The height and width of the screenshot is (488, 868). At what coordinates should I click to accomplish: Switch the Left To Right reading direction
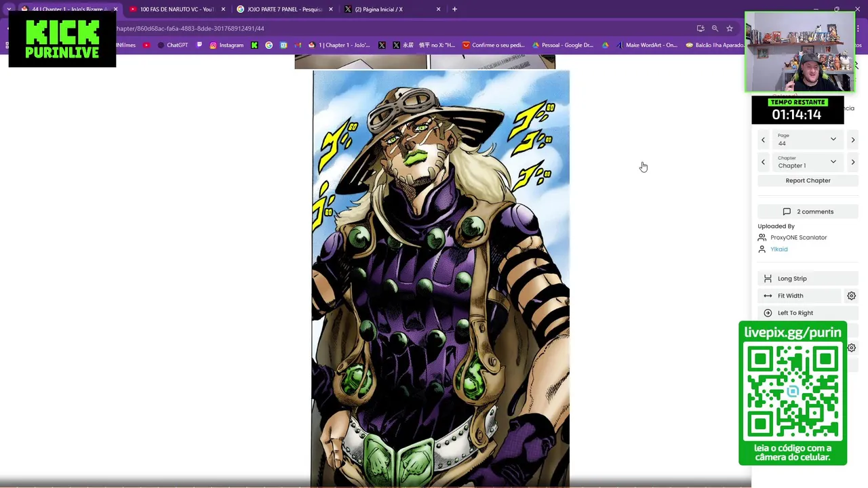point(808,313)
